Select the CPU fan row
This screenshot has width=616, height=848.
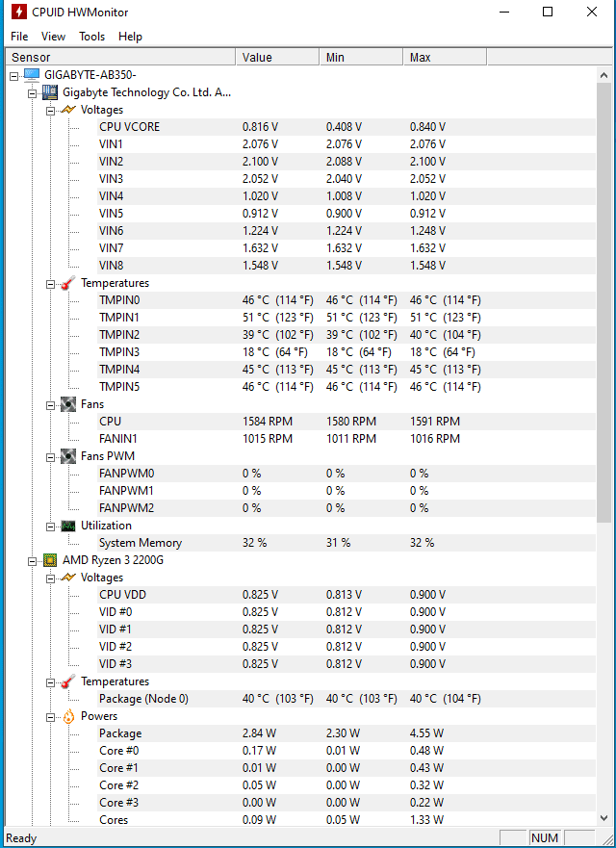tap(346, 422)
